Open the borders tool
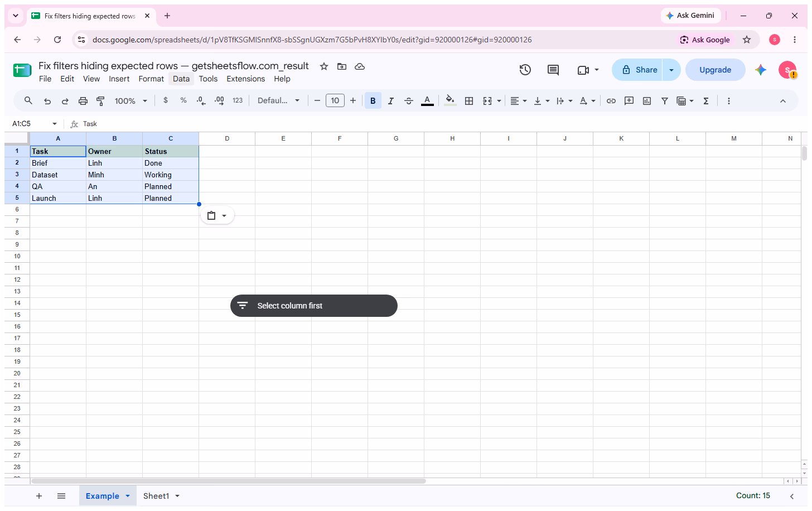Screen dimensions: 812x511 (469, 101)
